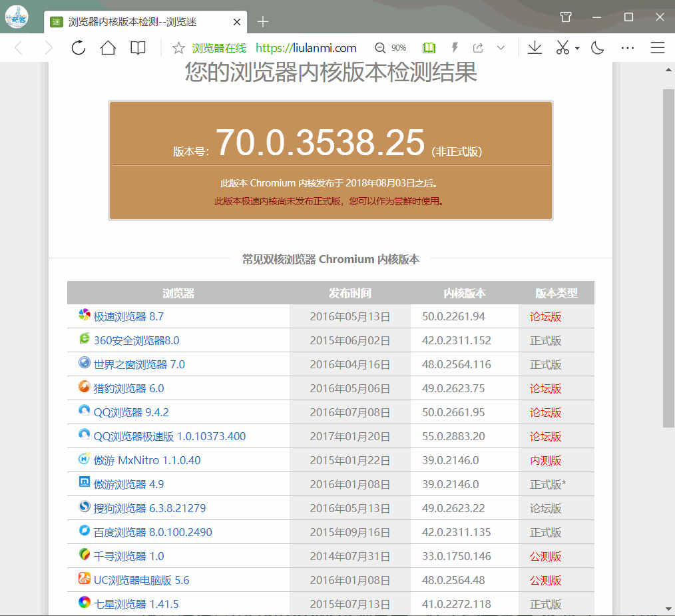Open 七星浏览器 1.41.5 link
This screenshot has width=675, height=616.
click(136, 605)
